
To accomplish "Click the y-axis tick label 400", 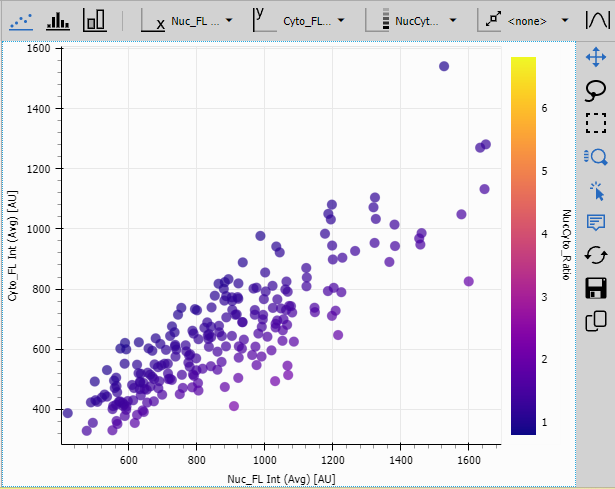I will (x=42, y=409).
